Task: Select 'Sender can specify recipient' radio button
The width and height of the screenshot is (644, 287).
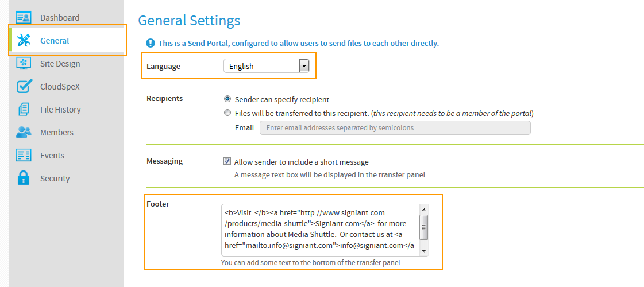Action: click(227, 99)
